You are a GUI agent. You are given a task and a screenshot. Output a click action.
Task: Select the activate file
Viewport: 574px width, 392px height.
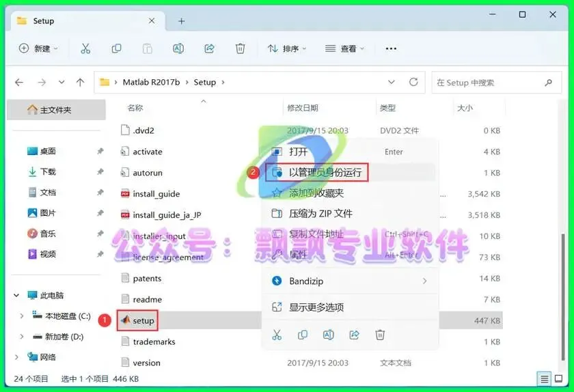click(141, 152)
